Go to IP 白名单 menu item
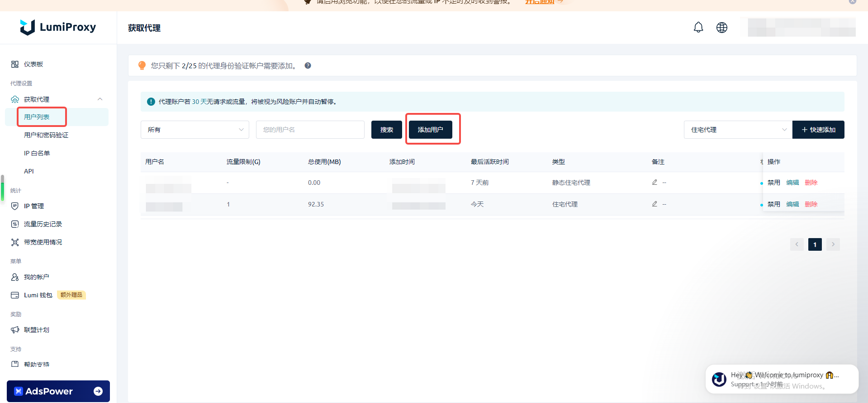Screen dimensions: 868x403 point(37,153)
